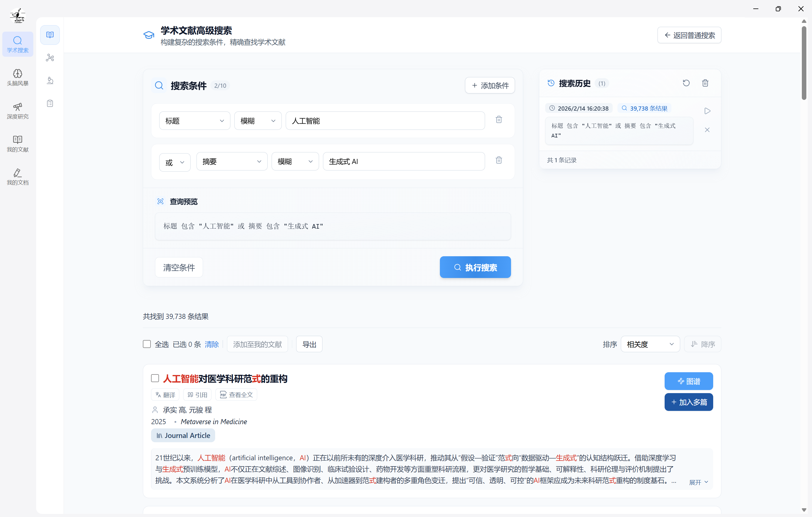Re-run the saved history search
Viewport: 812px width, 517px height.
pyautogui.click(x=707, y=111)
